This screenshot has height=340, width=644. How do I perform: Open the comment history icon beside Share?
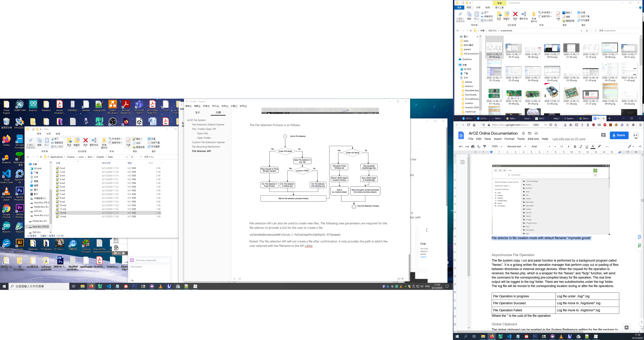603,135
